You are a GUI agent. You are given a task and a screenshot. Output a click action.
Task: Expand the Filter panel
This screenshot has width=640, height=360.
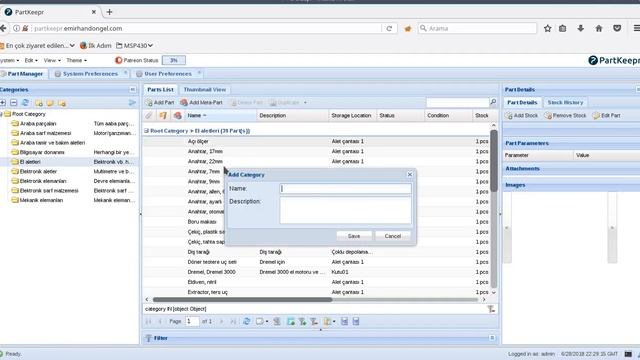pos(492,338)
